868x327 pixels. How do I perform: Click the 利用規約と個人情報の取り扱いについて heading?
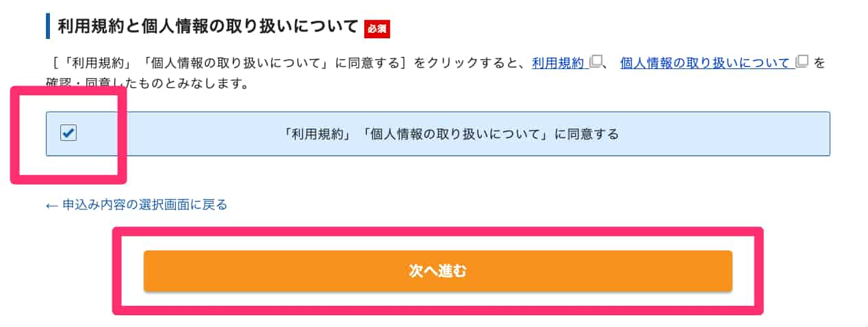pyautogui.click(x=208, y=27)
